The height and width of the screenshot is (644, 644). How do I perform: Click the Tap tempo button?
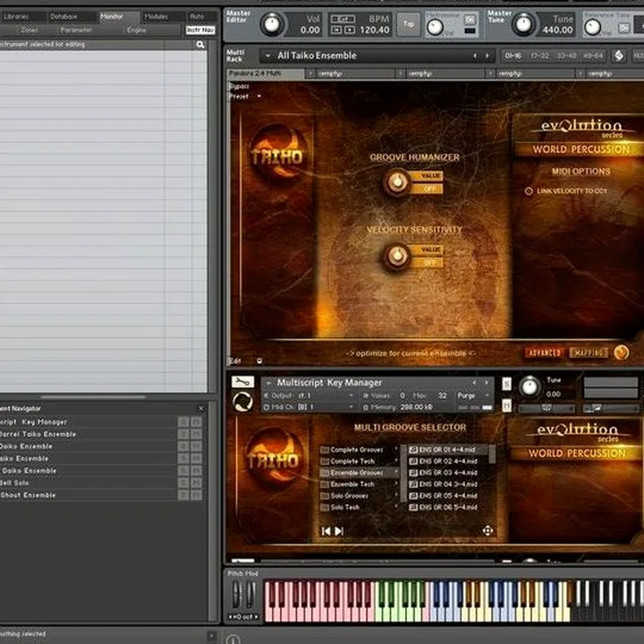pyautogui.click(x=409, y=24)
